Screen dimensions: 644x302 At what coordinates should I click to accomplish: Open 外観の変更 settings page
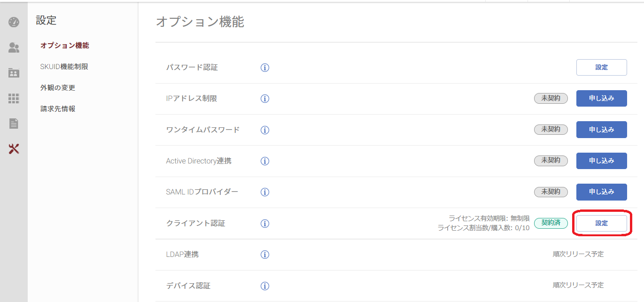point(58,88)
